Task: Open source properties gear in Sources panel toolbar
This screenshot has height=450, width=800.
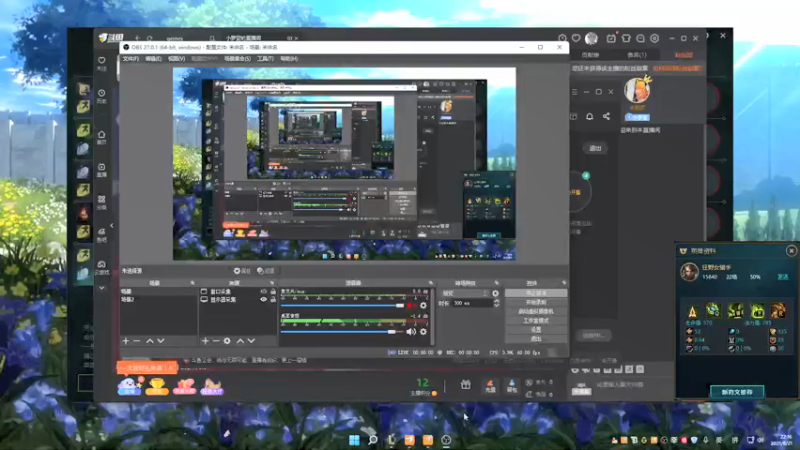Action: click(227, 340)
